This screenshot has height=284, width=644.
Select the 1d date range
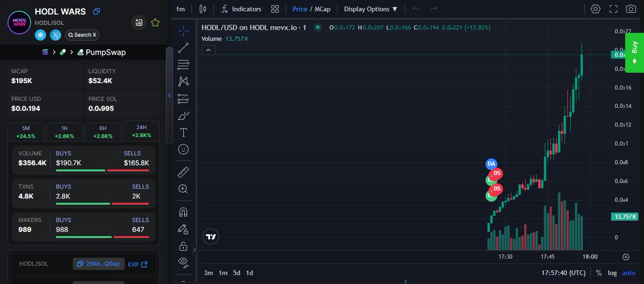[250, 273]
